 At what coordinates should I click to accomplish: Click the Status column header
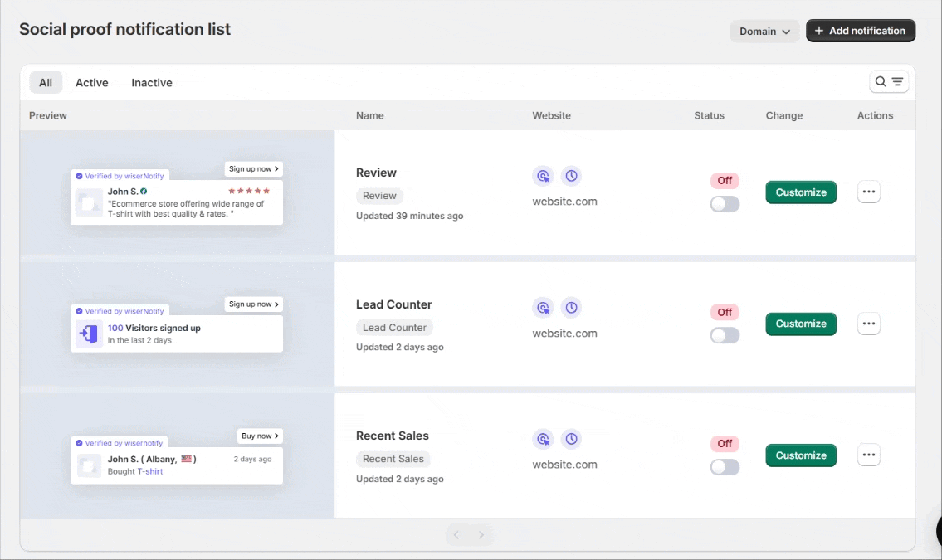click(x=709, y=116)
